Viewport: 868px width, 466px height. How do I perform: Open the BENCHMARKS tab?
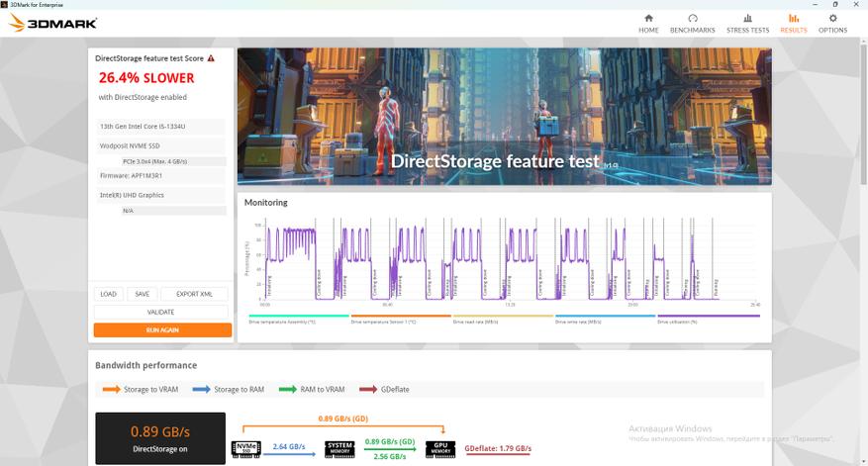coord(692,24)
